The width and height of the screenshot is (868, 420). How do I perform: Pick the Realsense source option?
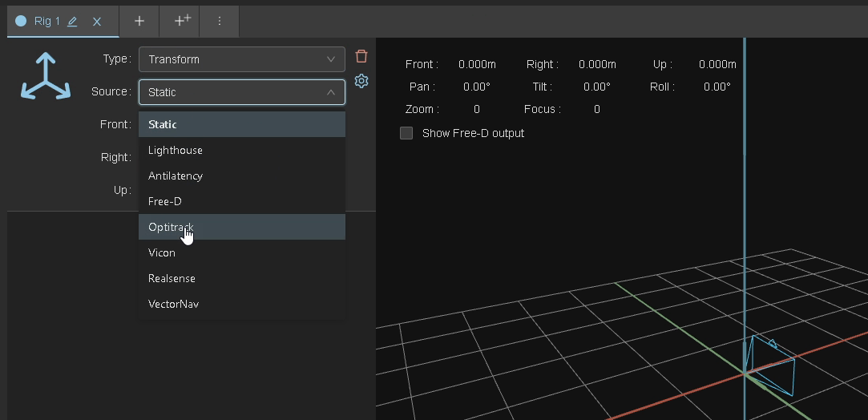[x=241, y=278]
